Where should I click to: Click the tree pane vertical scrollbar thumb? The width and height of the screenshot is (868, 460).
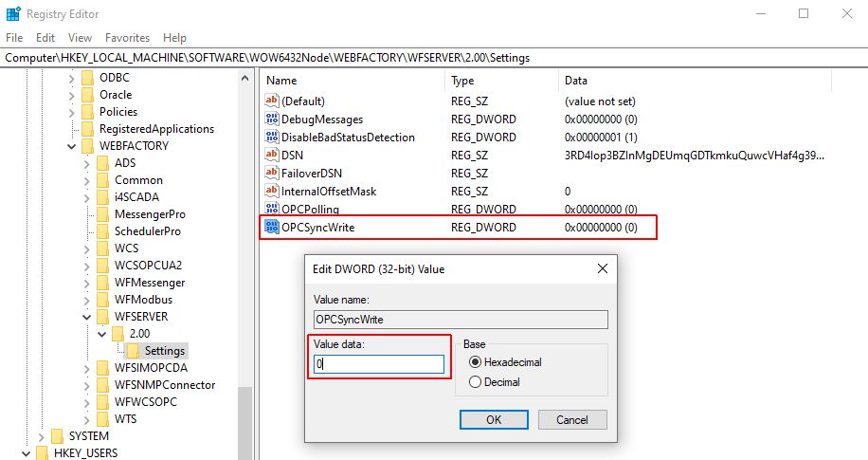pos(244,423)
